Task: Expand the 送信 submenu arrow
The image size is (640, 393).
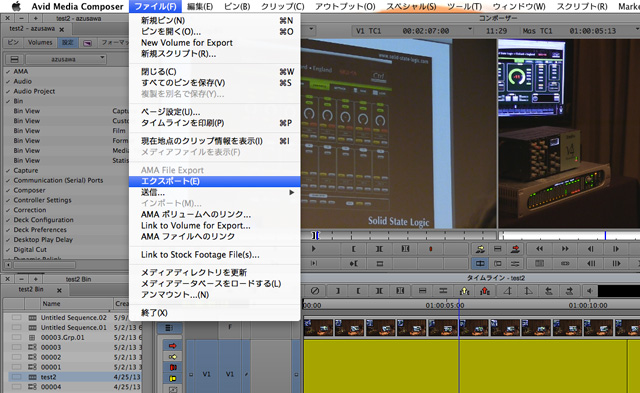Action: 291,192
